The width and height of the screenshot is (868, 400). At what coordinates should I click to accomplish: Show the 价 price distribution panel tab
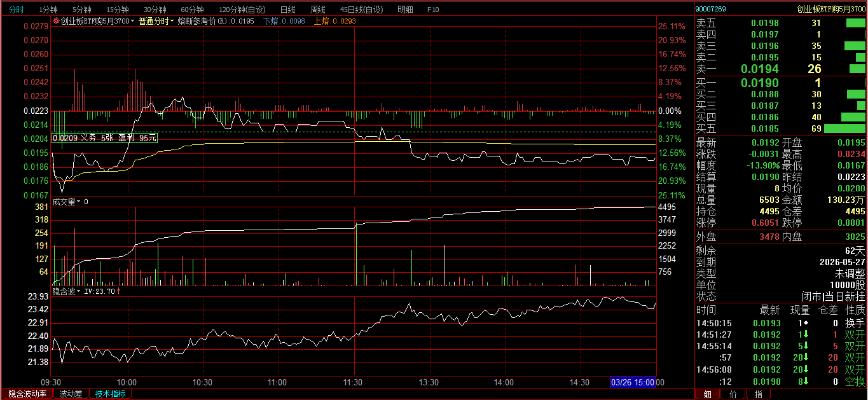click(733, 394)
